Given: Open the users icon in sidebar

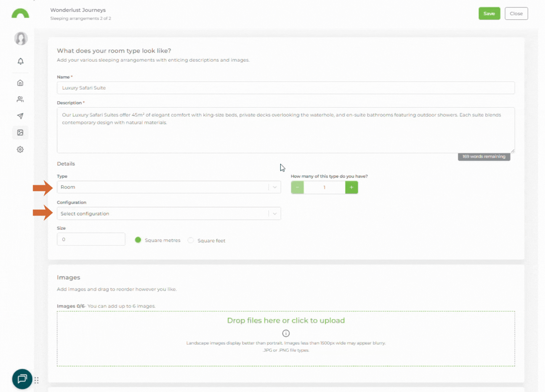Looking at the screenshot, I should (x=20, y=99).
